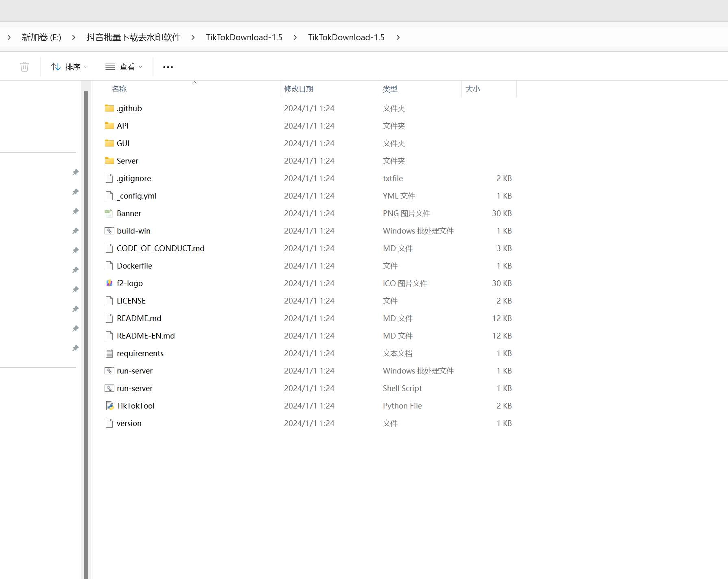This screenshot has height=579, width=728.
Task: Go to 新加卷 (E:) in breadcrumb
Action: point(42,37)
